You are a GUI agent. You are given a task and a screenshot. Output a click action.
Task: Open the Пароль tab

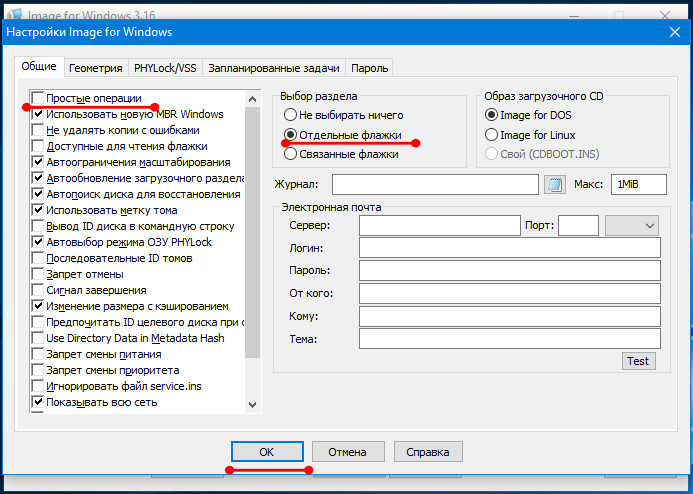click(x=369, y=68)
